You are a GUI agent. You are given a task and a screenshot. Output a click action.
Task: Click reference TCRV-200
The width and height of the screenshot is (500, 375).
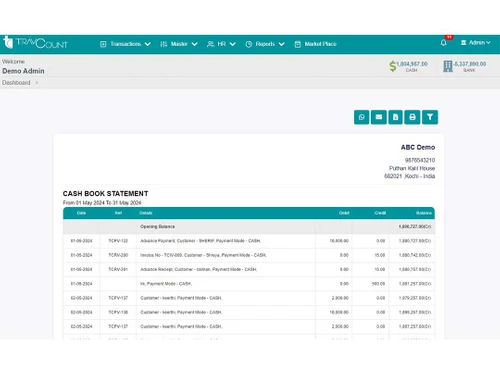[118, 255]
